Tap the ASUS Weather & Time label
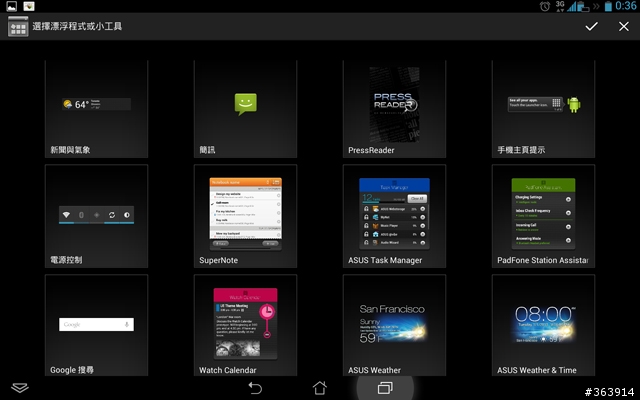This screenshot has height=400, width=640. (537, 370)
